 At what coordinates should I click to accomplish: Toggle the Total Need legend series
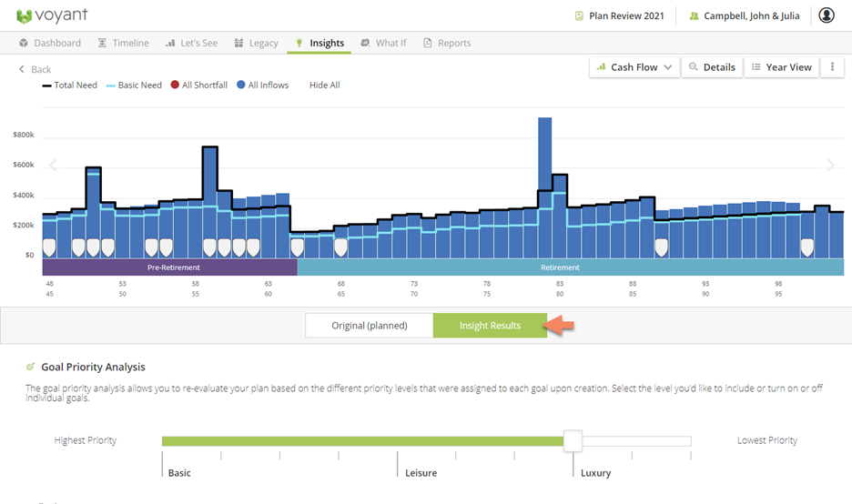70,86
